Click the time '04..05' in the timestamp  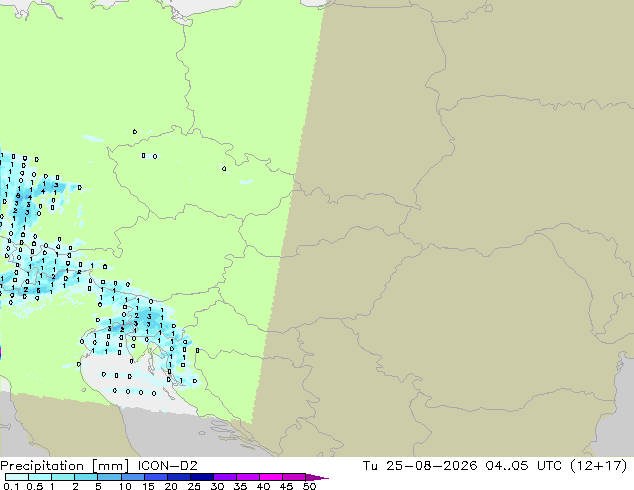point(507,466)
